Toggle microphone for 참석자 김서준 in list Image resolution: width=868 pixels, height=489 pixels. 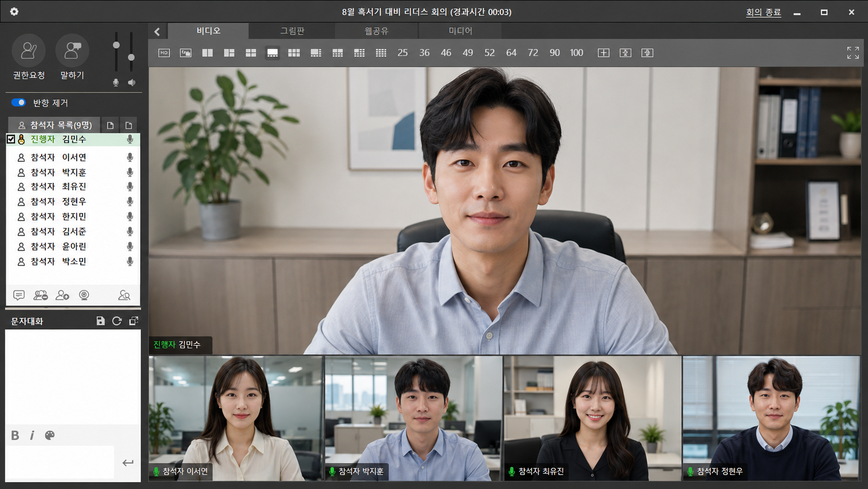tap(130, 231)
